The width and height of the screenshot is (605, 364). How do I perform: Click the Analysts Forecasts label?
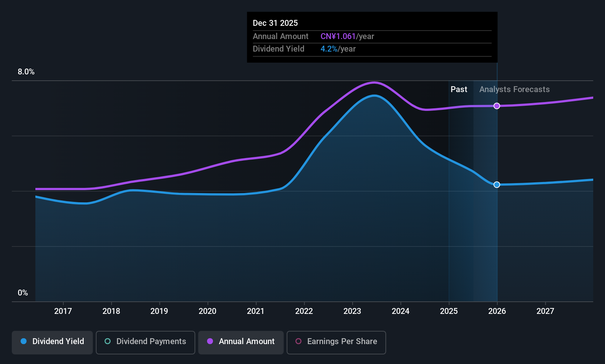(514, 90)
